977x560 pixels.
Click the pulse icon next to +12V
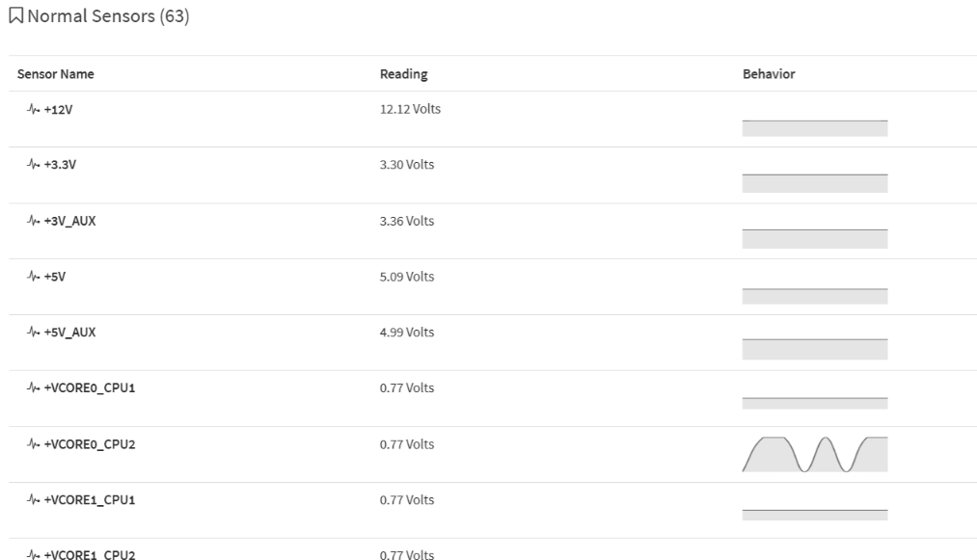[x=32, y=110]
